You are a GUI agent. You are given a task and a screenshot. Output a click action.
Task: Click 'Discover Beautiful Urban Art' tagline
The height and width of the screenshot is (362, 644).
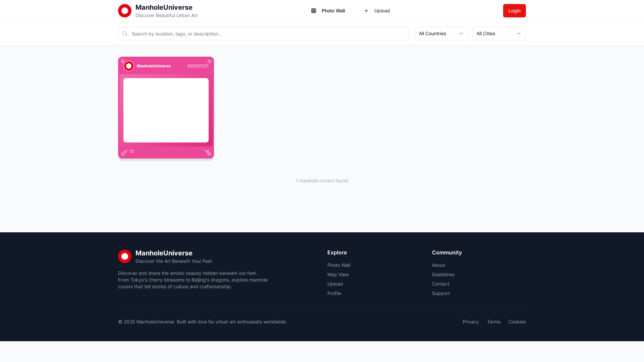click(166, 15)
